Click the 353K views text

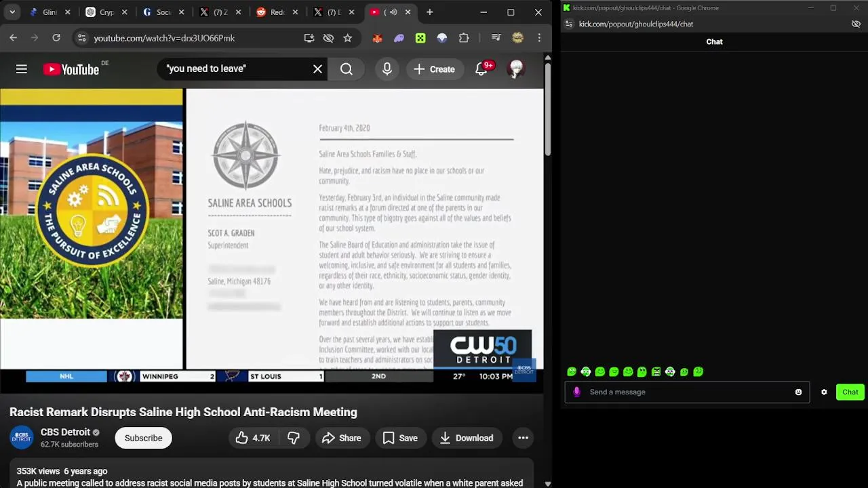pos(38,471)
